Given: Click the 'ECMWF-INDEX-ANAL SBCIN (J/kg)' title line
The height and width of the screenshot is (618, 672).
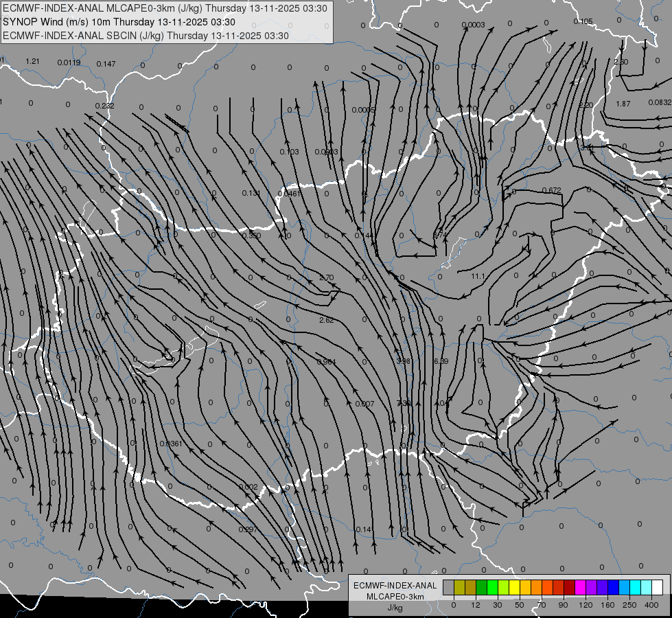Looking at the screenshot, I should pos(146,36).
